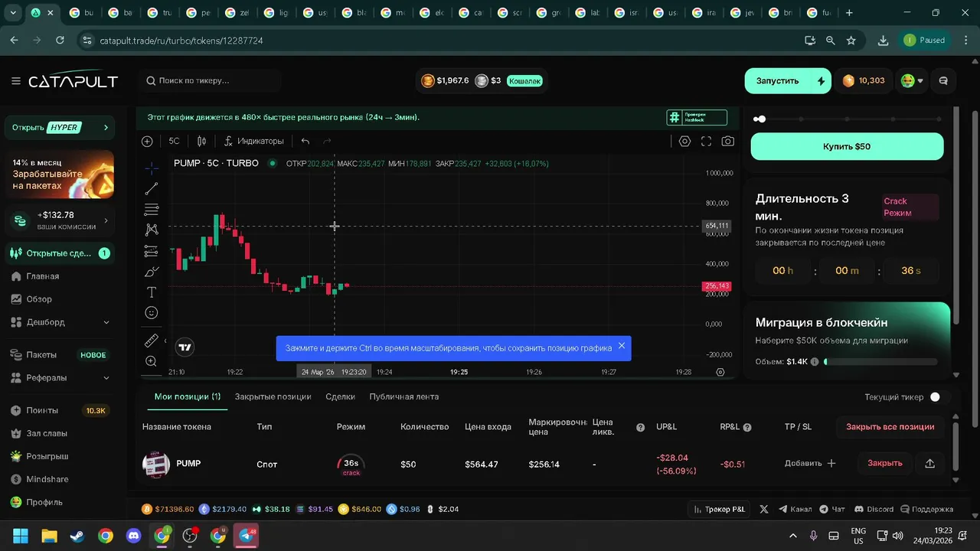Viewport: 980px width, 551px height.
Task: Click the TradingView logo on chart
Action: pyautogui.click(x=184, y=347)
